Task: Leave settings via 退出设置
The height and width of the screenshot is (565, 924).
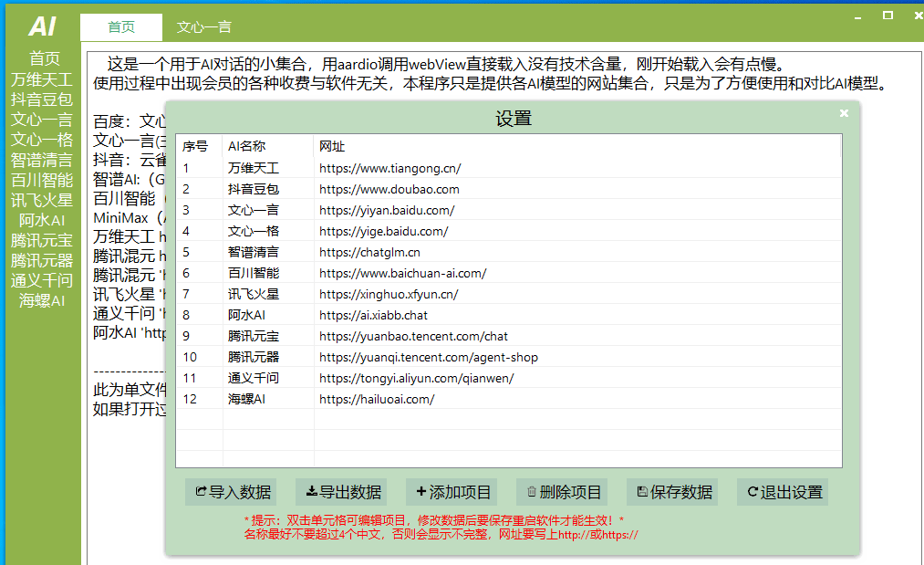Action: click(x=783, y=492)
